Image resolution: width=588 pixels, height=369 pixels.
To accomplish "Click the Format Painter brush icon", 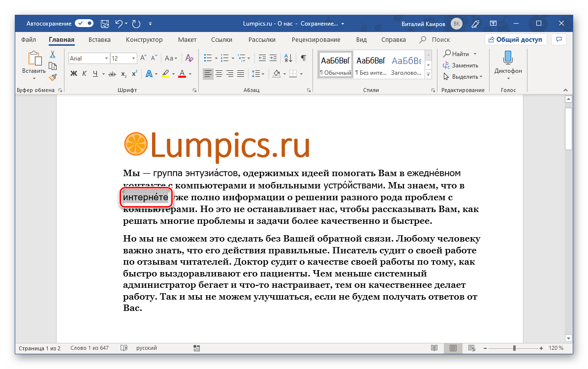I will (x=53, y=77).
